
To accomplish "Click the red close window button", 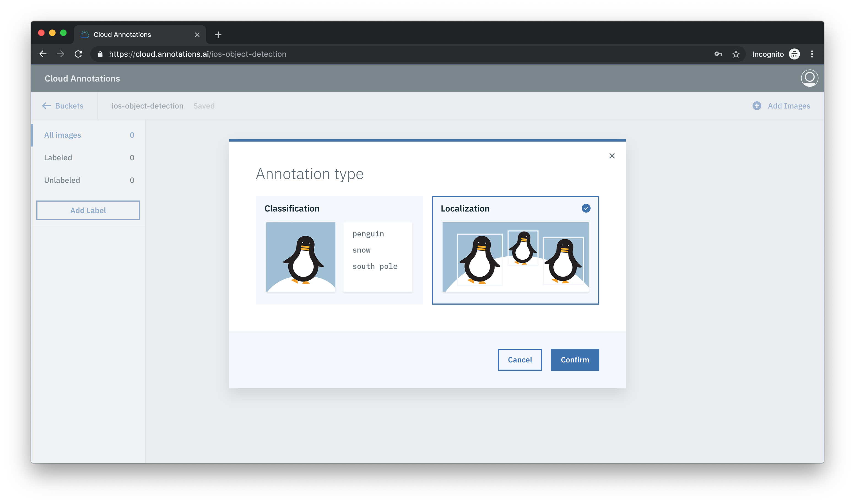I will coord(41,33).
